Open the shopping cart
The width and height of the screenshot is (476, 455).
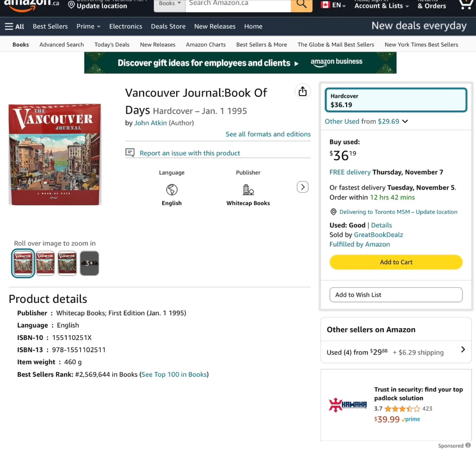point(465,4)
